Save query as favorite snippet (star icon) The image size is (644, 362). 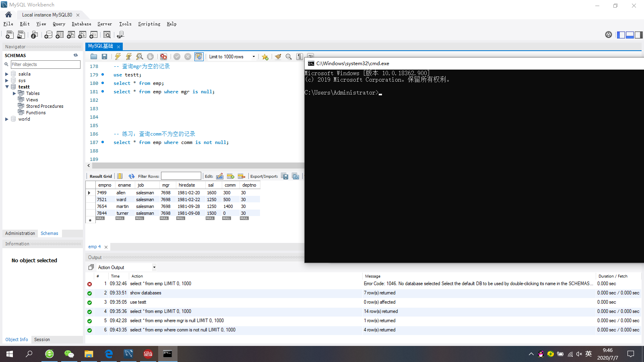265,57
